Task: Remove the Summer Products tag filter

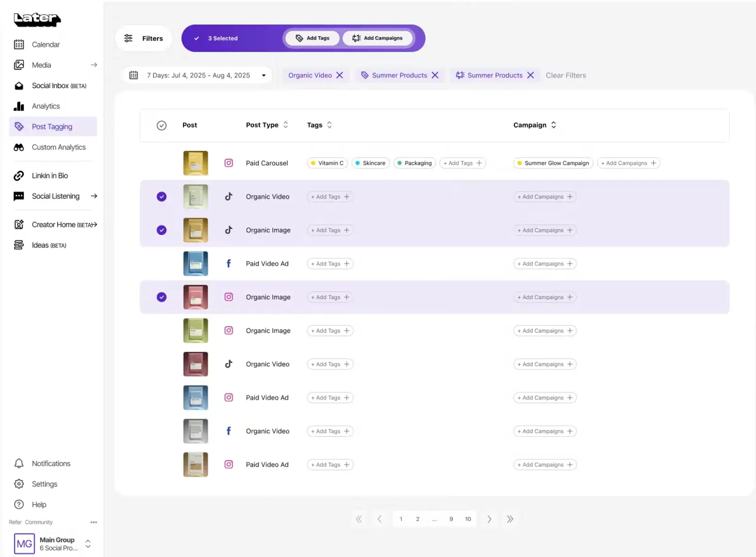Action: click(435, 75)
